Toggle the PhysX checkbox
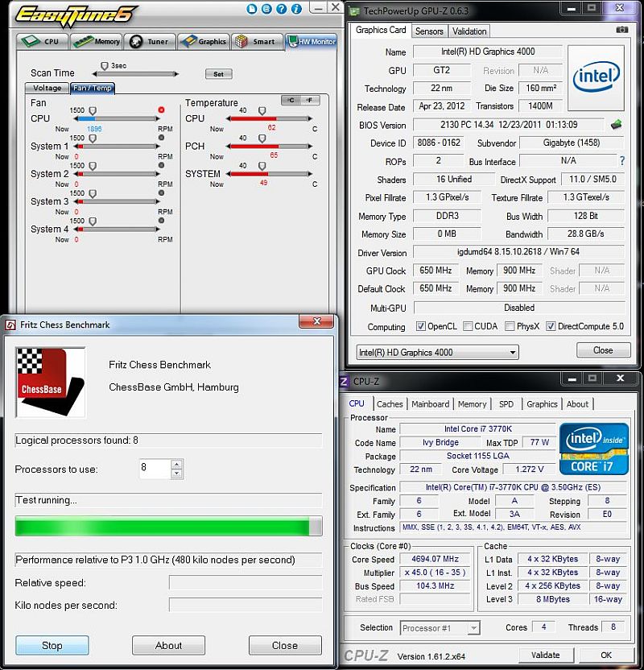This screenshot has height=670, width=644. 510,327
